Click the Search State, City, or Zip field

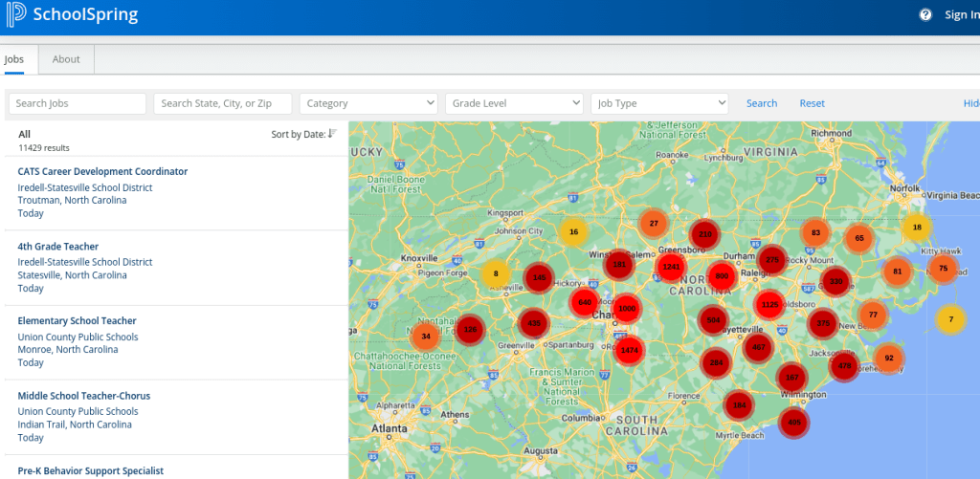click(223, 103)
